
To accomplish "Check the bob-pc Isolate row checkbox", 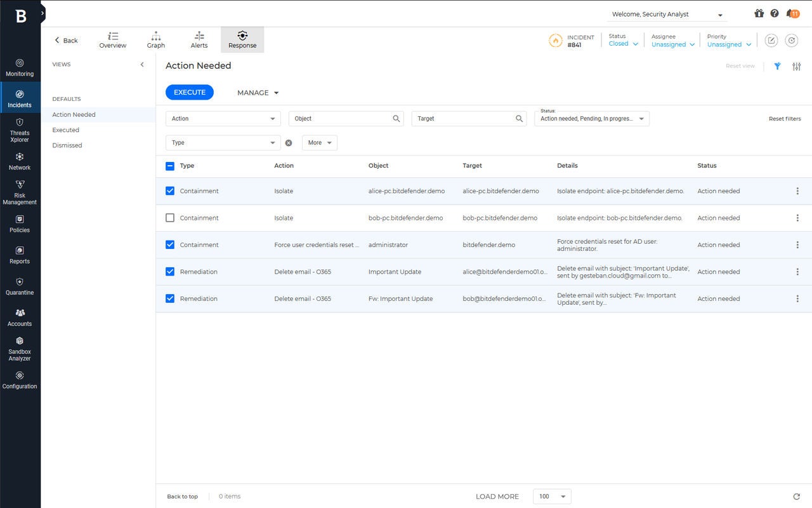I will tap(170, 218).
